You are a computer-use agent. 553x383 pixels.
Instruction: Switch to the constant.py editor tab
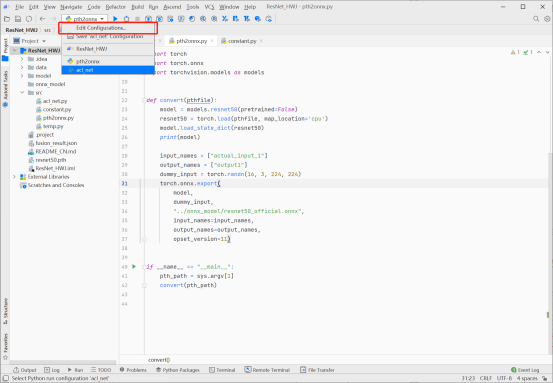(x=242, y=41)
